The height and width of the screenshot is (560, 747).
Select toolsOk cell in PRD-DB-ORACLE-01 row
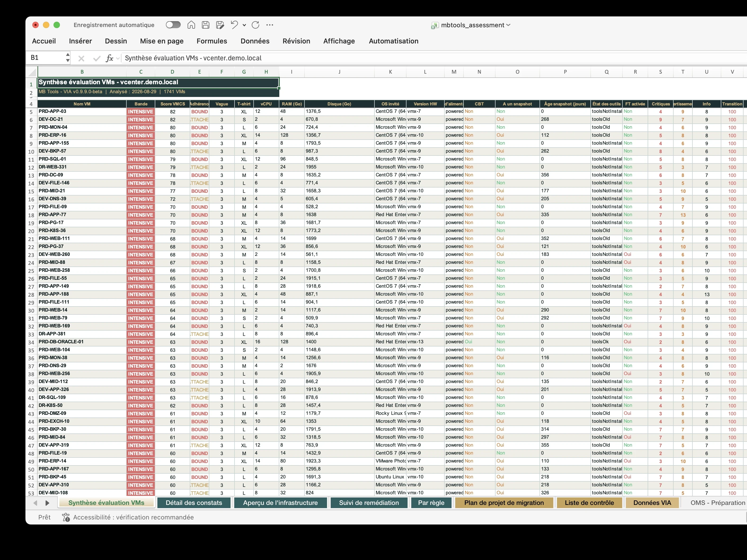pyautogui.click(x=607, y=342)
